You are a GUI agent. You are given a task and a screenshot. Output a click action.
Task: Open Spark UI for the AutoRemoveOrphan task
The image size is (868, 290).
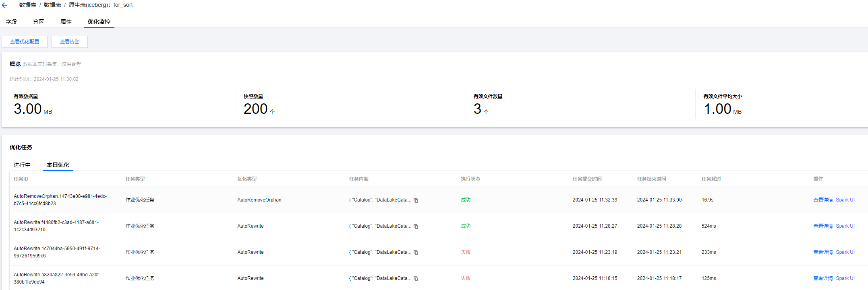pos(845,200)
